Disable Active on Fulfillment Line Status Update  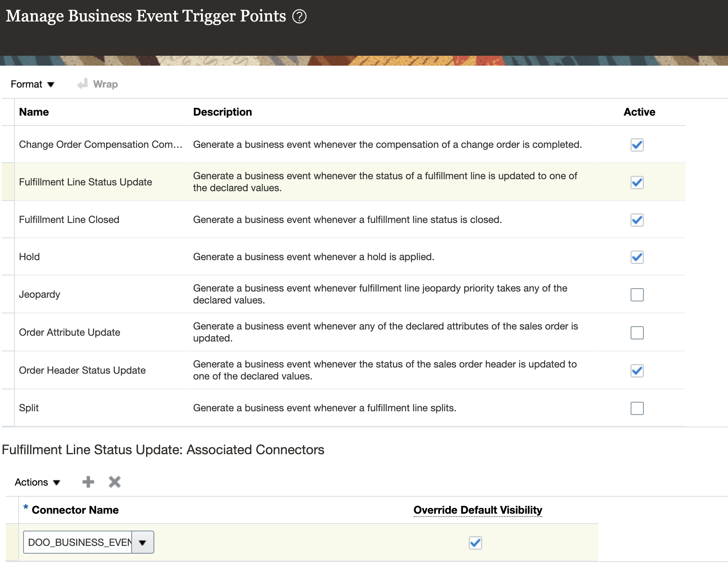pyautogui.click(x=637, y=183)
